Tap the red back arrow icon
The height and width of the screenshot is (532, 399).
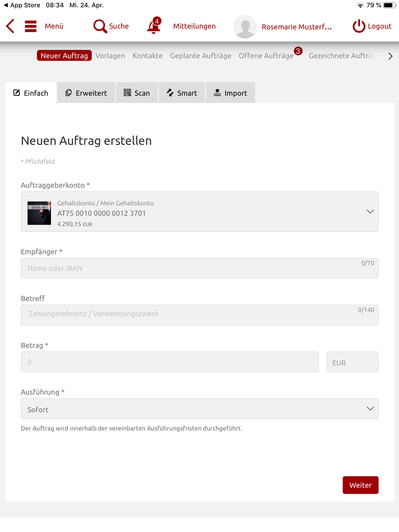click(10, 26)
